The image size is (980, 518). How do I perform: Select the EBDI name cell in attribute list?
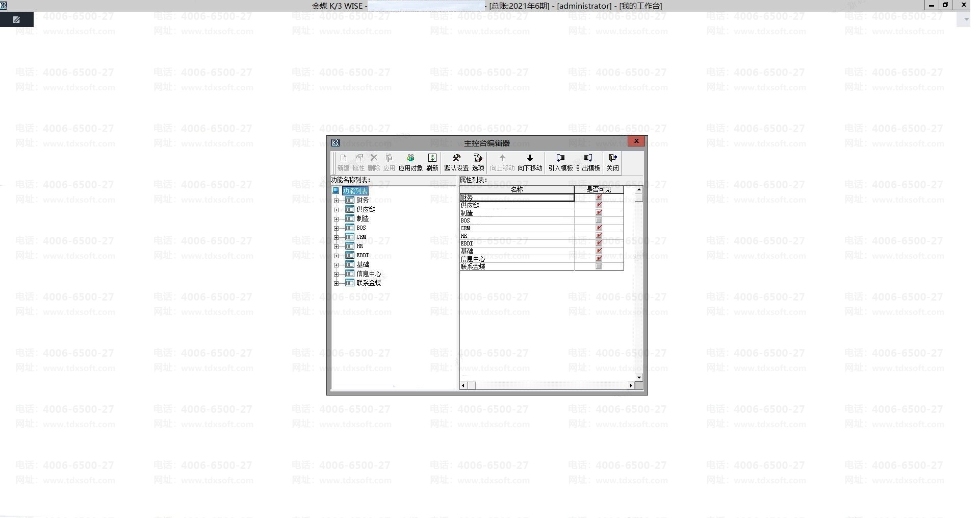coord(517,243)
